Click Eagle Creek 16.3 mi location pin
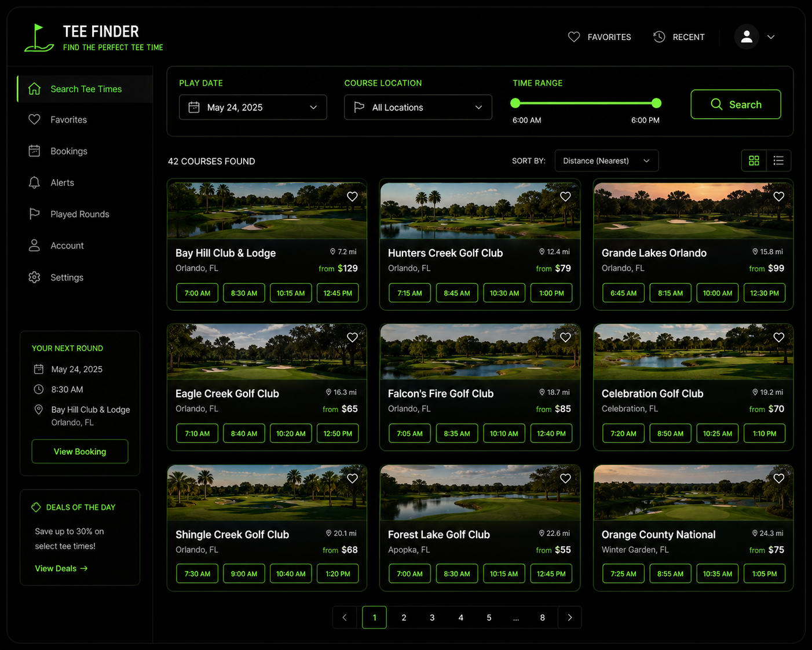 pyautogui.click(x=328, y=392)
